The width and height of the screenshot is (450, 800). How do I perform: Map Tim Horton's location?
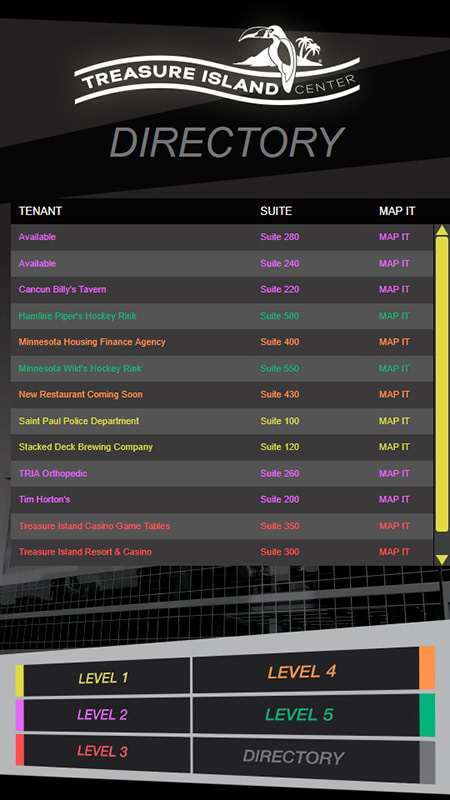pyautogui.click(x=394, y=499)
